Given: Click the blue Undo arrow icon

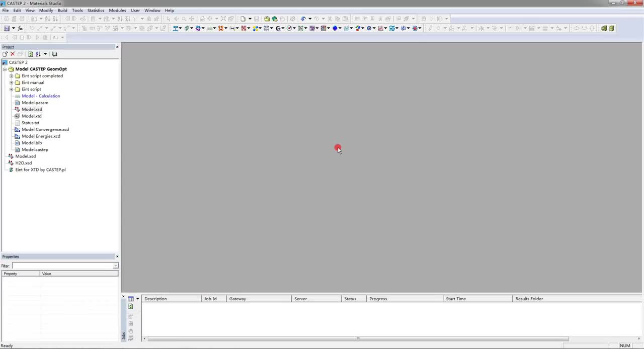Looking at the screenshot, I should click(303, 19).
